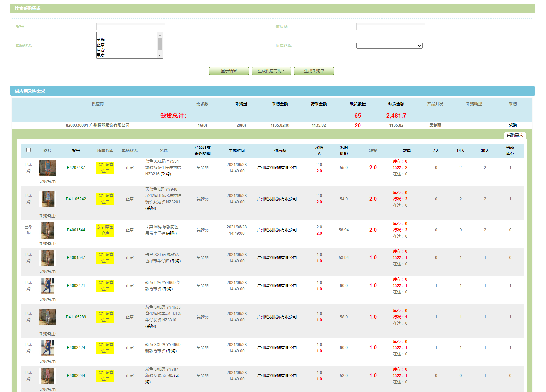Open item number link B4002244
This screenshot has width=546, height=392.
76,376
